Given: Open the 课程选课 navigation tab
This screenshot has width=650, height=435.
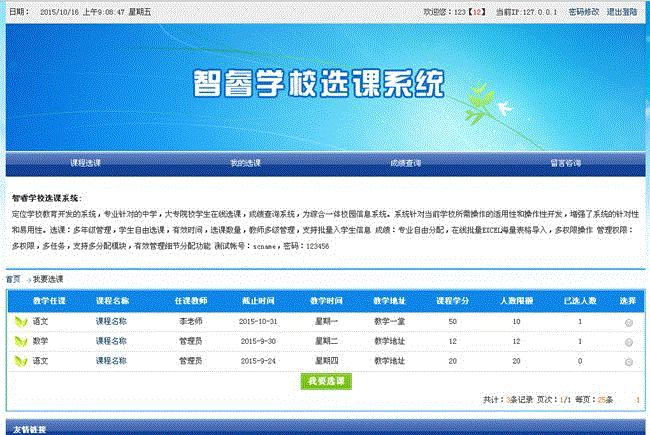Looking at the screenshot, I should click(85, 162).
